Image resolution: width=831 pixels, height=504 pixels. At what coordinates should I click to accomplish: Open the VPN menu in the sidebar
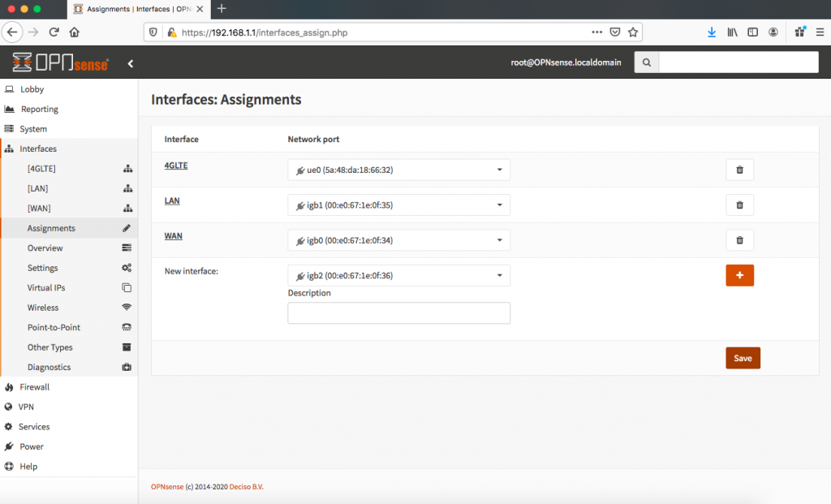tap(26, 407)
